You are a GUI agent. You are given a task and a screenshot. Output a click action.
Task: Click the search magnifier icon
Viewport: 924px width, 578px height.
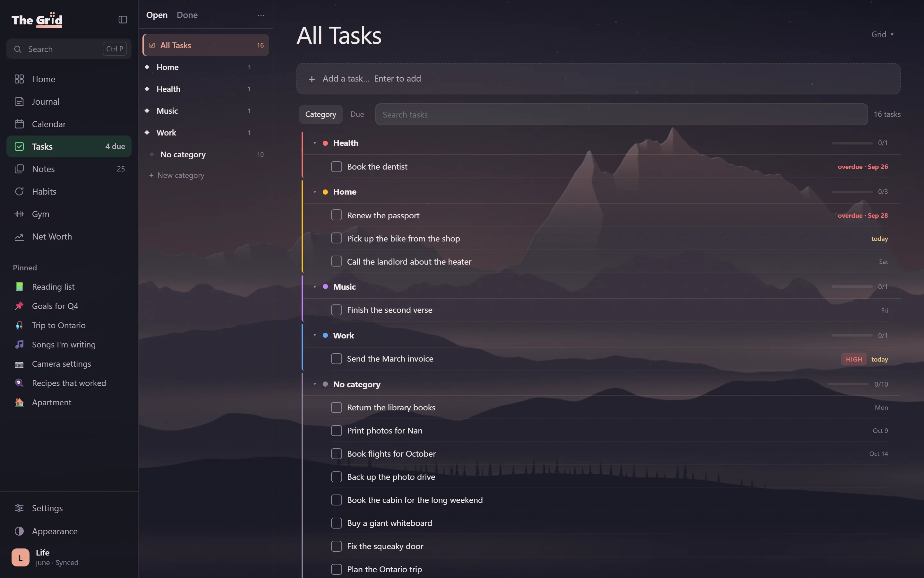(x=18, y=49)
